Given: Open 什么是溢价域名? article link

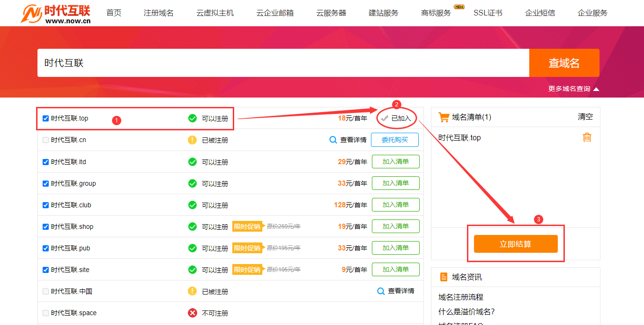Looking at the screenshot, I should coord(466,311).
